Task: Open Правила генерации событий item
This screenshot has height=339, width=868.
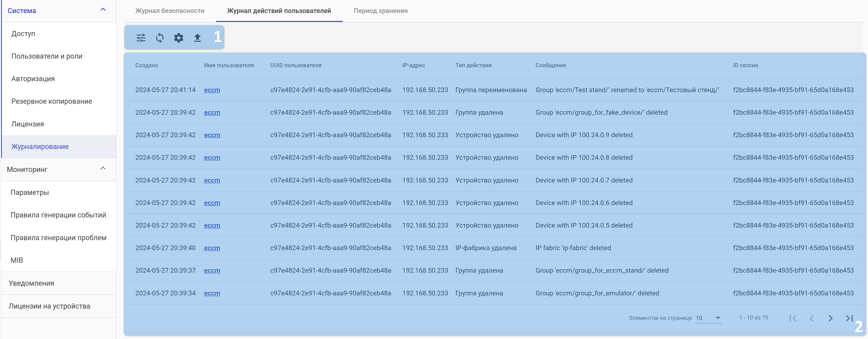Action: 58,215
